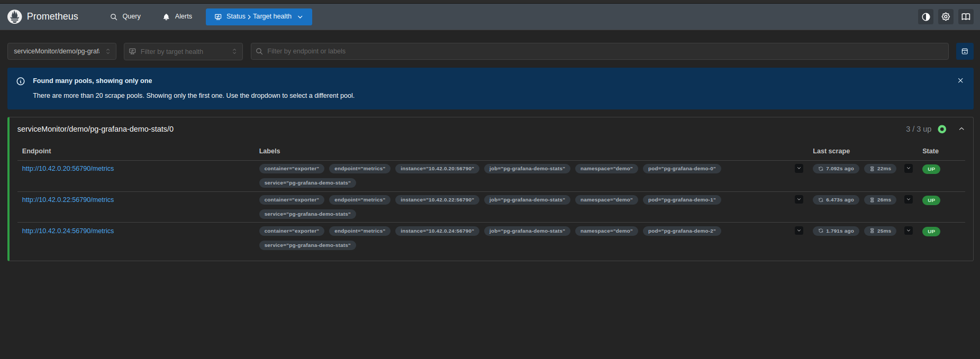Click the pod="pg-grafana-demo-0" label

[x=682, y=169]
